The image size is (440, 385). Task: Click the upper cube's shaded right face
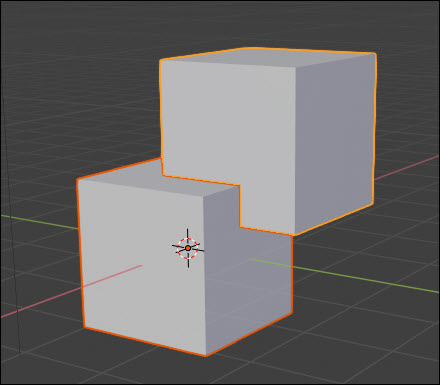335,140
